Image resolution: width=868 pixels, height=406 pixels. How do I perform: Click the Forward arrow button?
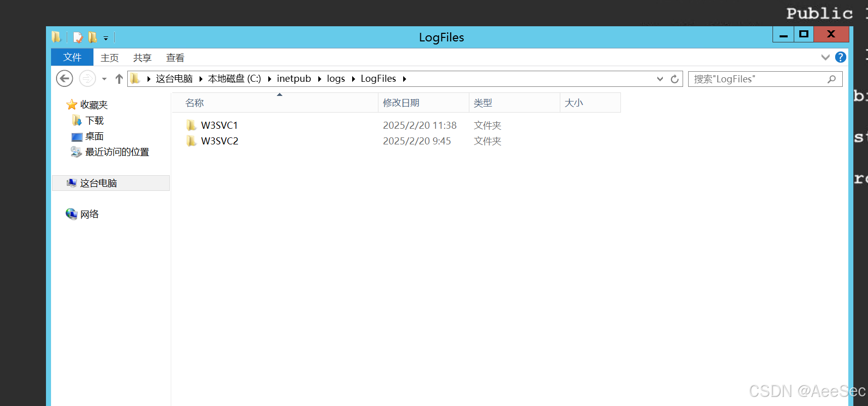[x=87, y=78]
